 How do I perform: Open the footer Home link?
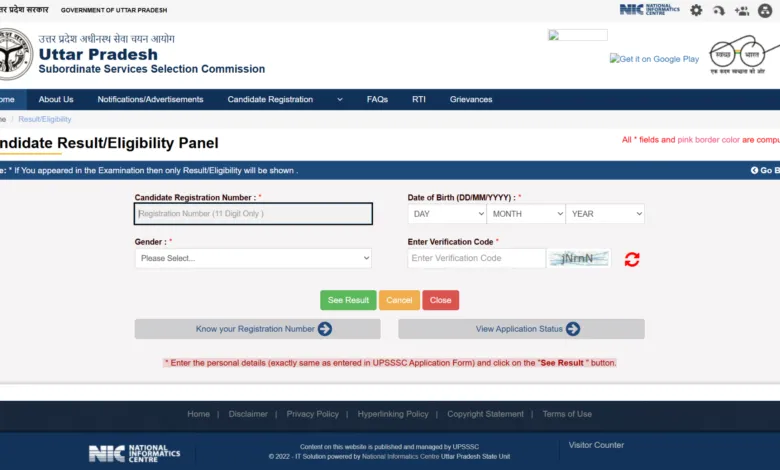198,414
